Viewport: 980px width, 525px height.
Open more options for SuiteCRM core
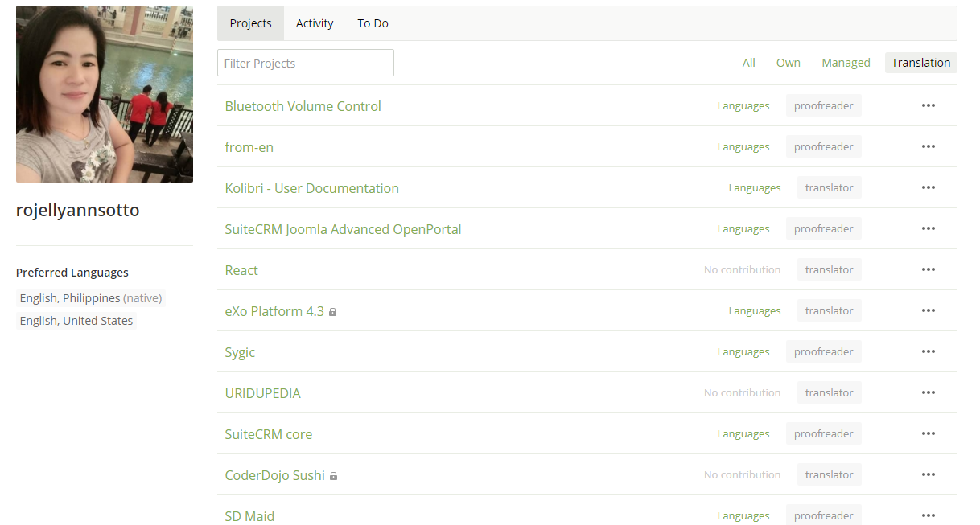click(928, 433)
